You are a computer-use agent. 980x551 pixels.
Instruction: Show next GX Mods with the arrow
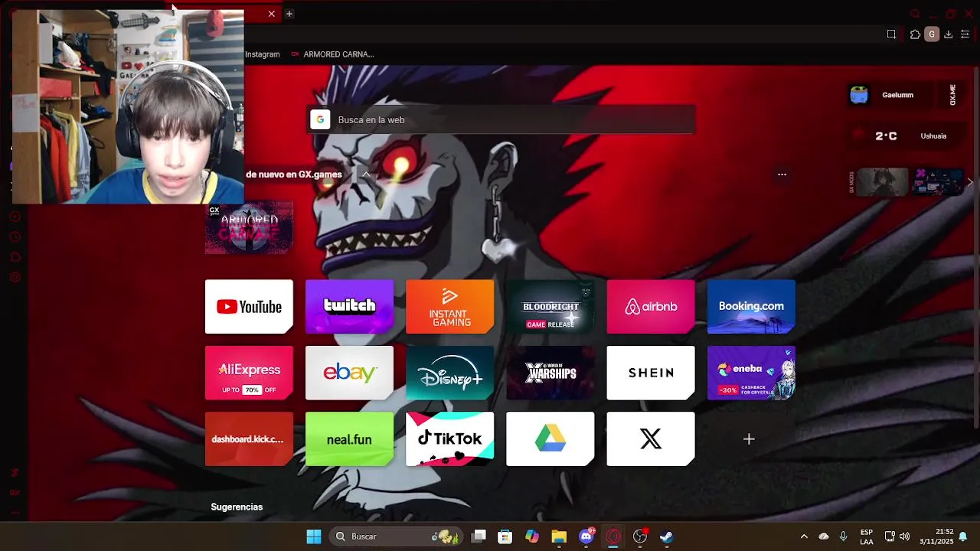point(970,182)
